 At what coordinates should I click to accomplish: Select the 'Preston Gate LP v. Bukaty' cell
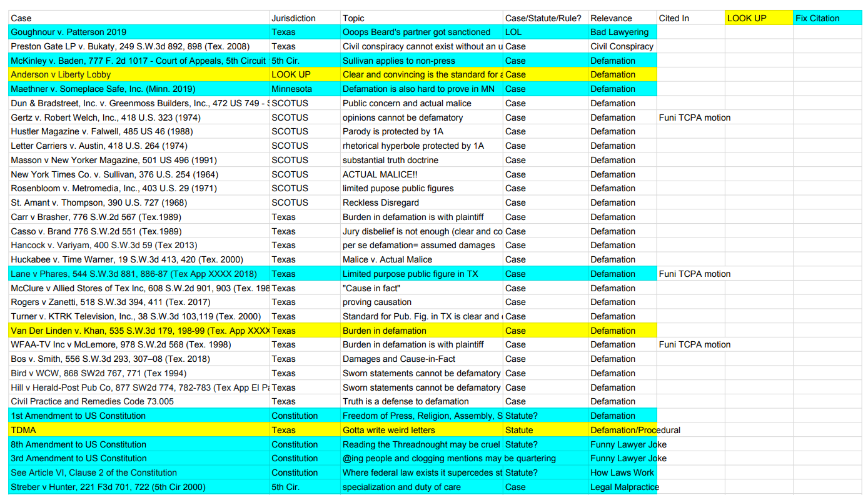coord(139,46)
